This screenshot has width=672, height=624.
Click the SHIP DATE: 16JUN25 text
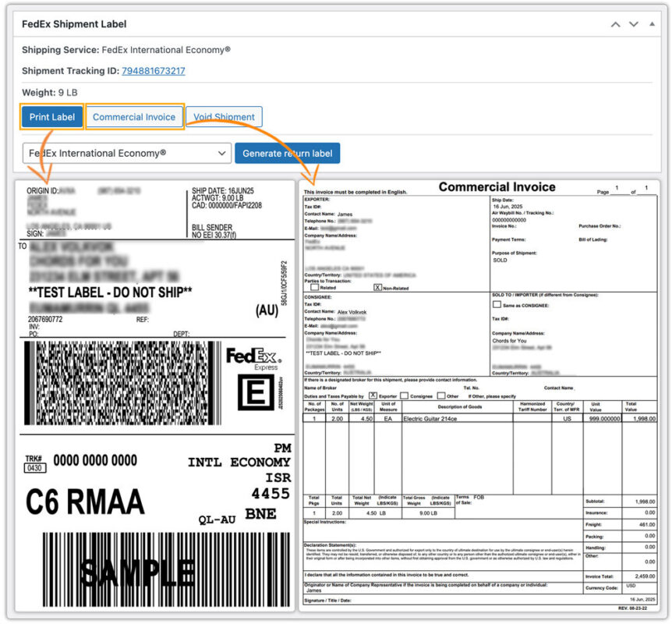pyautogui.click(x=223, y=190)
